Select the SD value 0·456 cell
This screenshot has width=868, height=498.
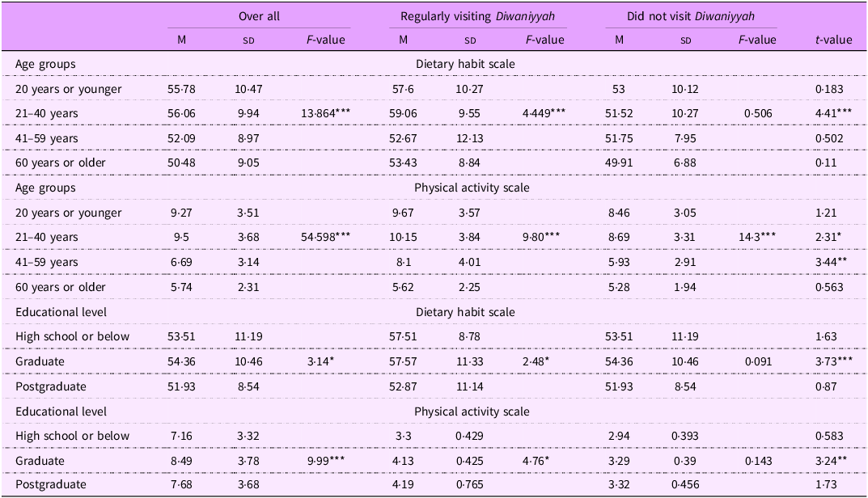pyautogui.click(x=685, y=485)
